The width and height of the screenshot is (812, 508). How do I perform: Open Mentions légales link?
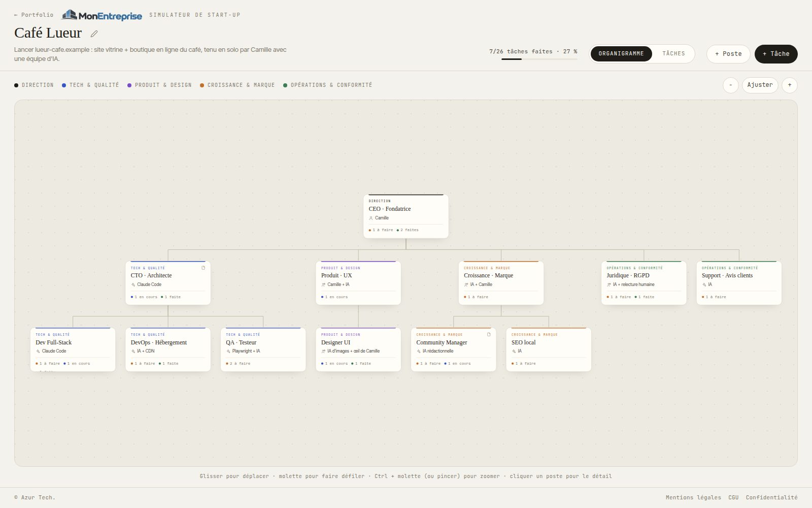[693, 497]
